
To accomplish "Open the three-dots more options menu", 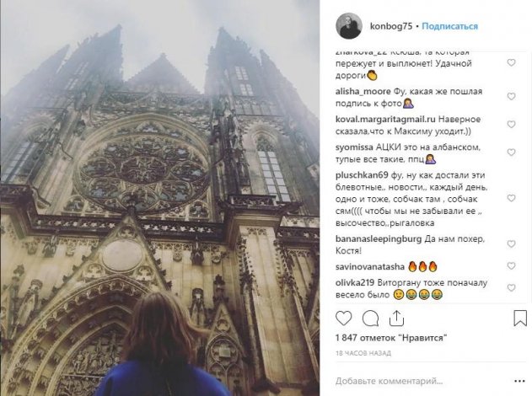I will coord(519,382).
